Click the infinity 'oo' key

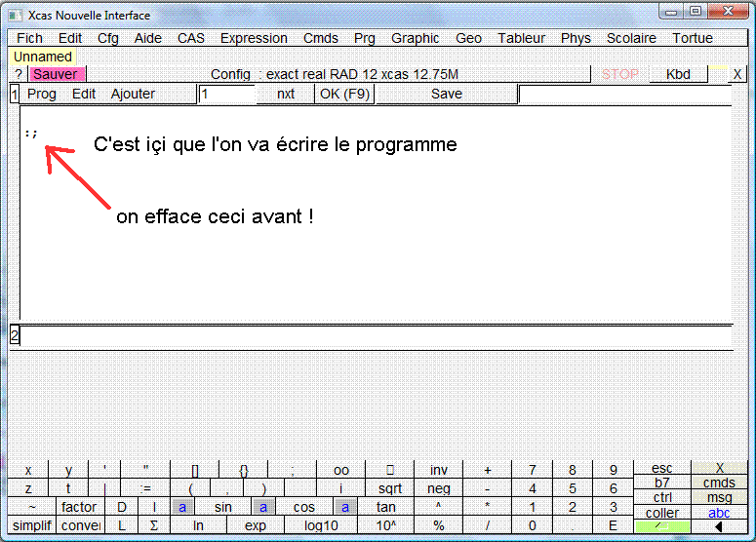coord(340,470)
